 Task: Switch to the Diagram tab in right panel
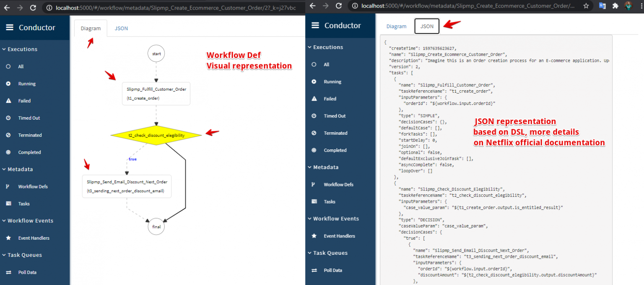[x=396, y=26]
